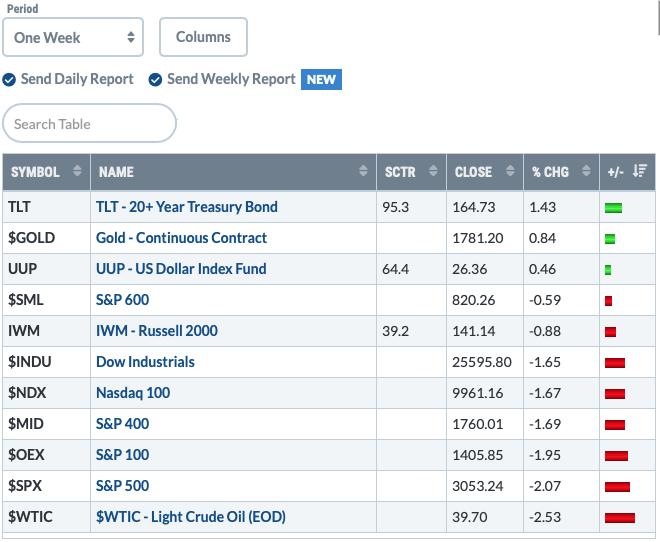Sort by SCTR column arrows icon
The width and height of the screenshot is (660, 542).
click(433, 171)
